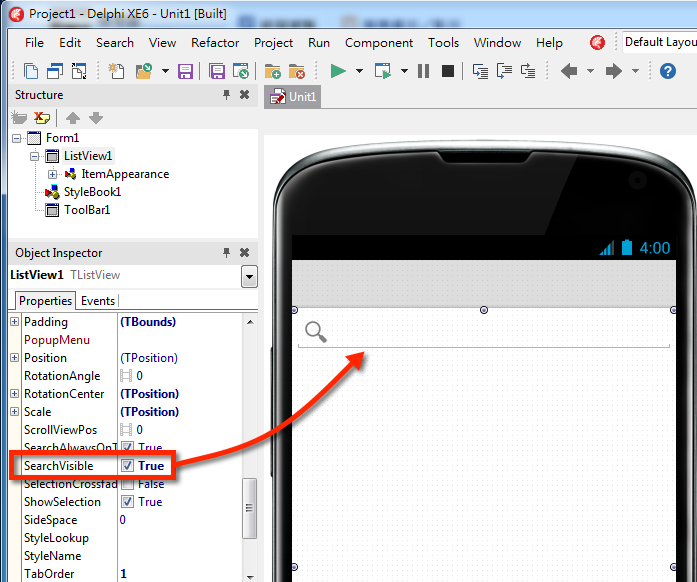Screen dimensions: 697x582
Task: Click the red Embarcadero icon beside Help menu
Action: (x=597, y=43)
